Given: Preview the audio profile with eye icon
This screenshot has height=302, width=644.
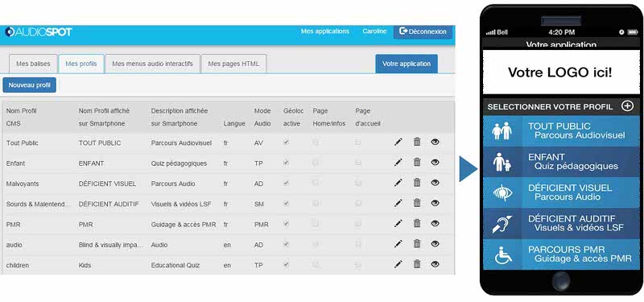Looking at the screenshot, I should [x=436, y=244].
